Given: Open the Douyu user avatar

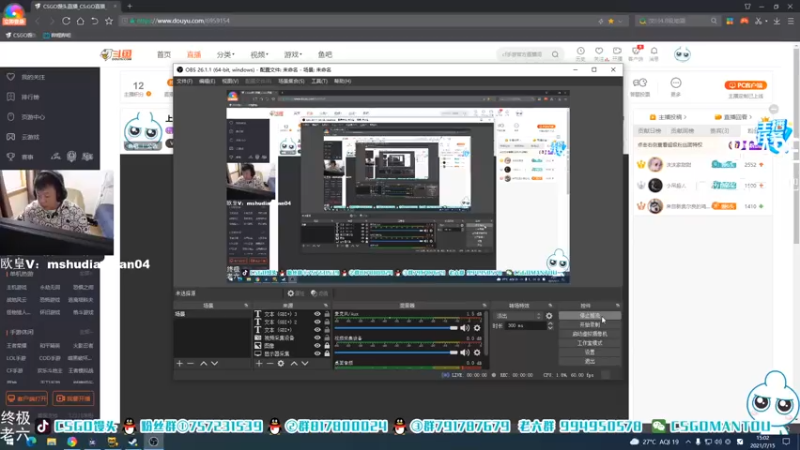Looking at the screenshot, I should [x=682, y=54].
